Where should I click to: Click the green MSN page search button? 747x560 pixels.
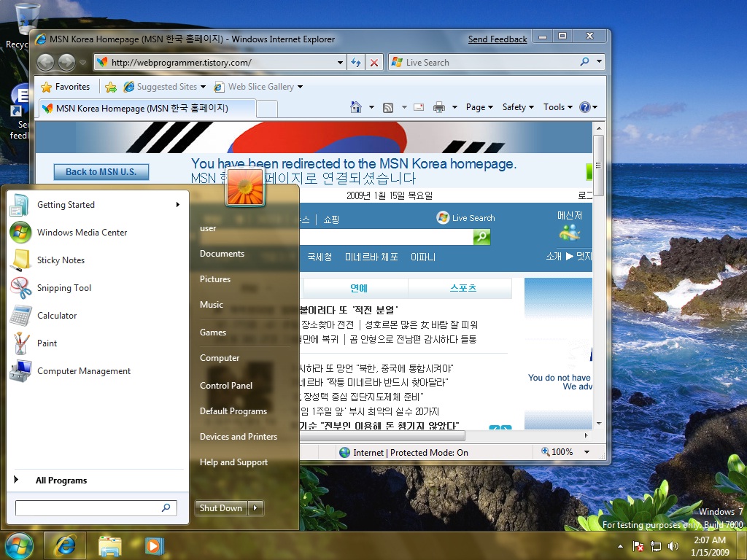point(481,237)
